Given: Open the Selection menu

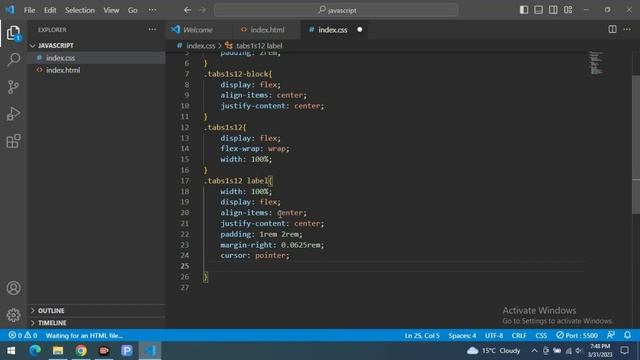Looking at the screenshot, I should [x=80, y=10].
